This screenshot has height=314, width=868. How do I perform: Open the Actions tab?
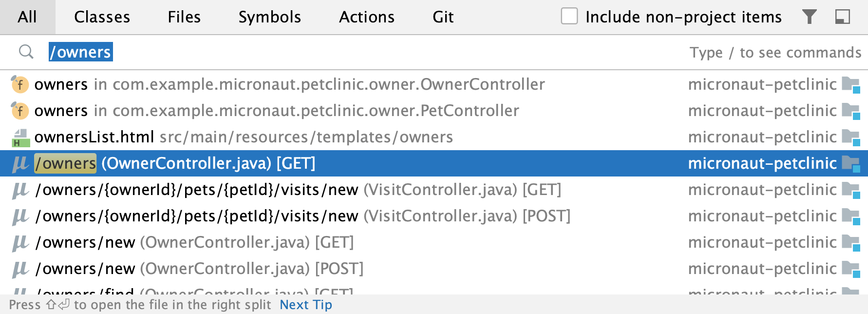(367, 17)
